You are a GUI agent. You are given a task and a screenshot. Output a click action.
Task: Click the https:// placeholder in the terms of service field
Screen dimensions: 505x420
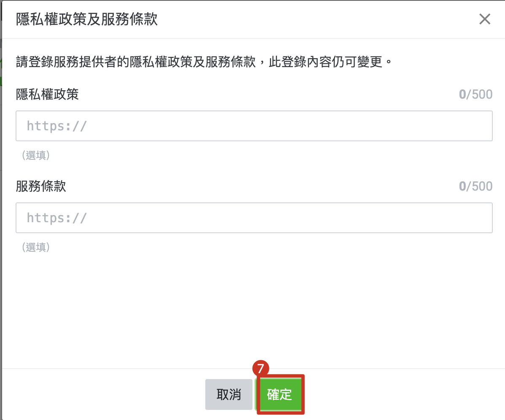click(x=56, y=218)
